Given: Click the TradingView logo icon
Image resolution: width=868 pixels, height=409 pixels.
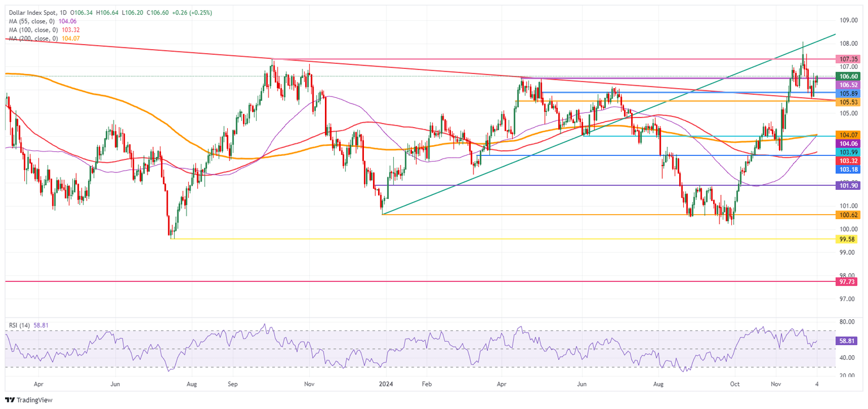Looking at the screenshot, I should tap(10, 399).
